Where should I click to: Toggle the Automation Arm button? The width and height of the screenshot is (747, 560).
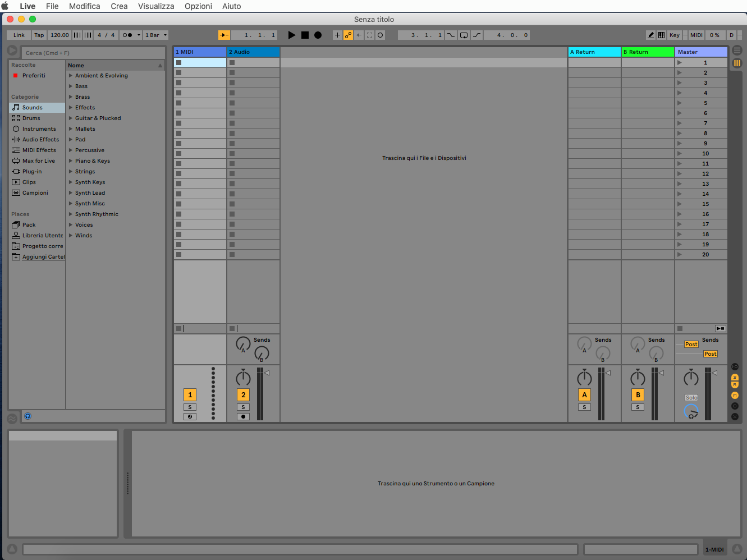pos(348,35)
